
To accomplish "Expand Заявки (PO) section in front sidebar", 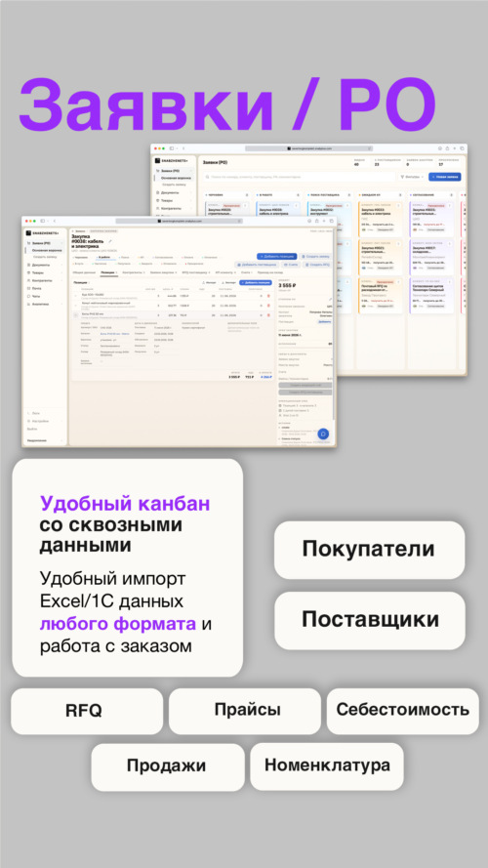I will pos(61,243).
